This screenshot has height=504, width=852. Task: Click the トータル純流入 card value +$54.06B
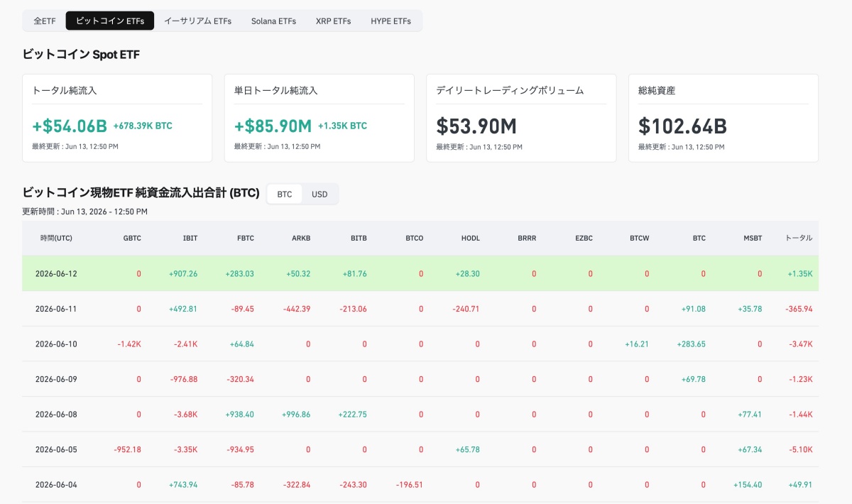(x=70, y=126)
